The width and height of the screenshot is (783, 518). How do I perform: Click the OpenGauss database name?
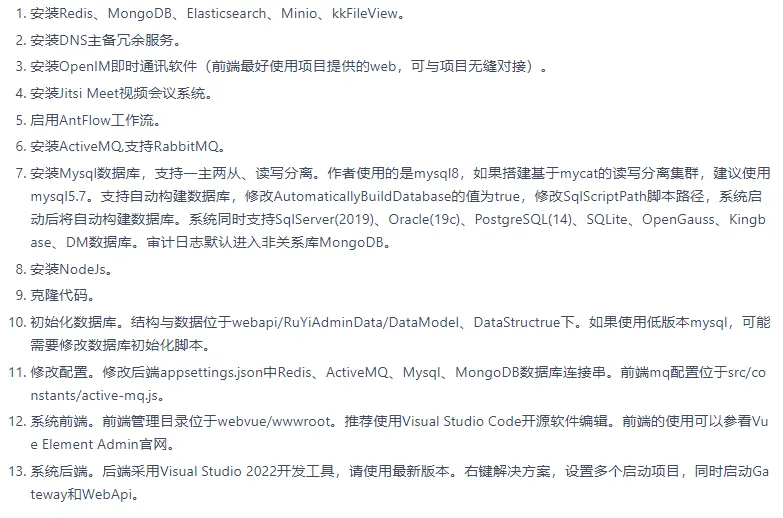pos(678,219)
